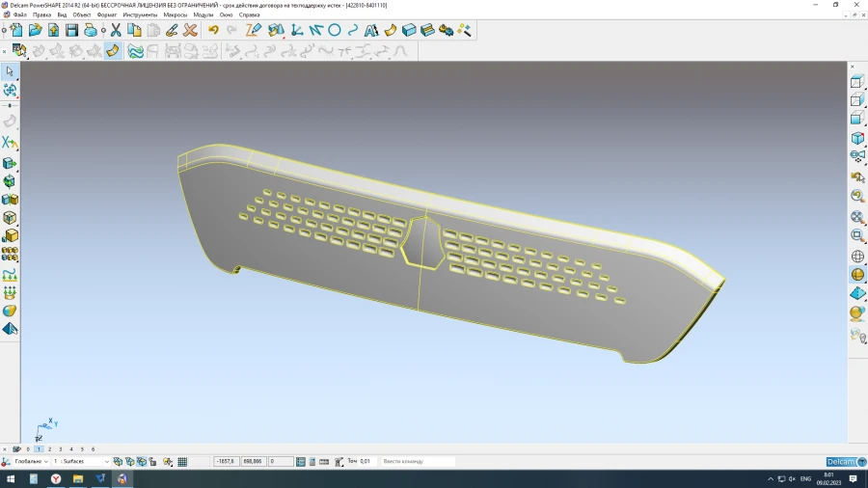
Task: Toggle level 1 in the levels bar
Action: pyautogui.click(x=39, y=449)
